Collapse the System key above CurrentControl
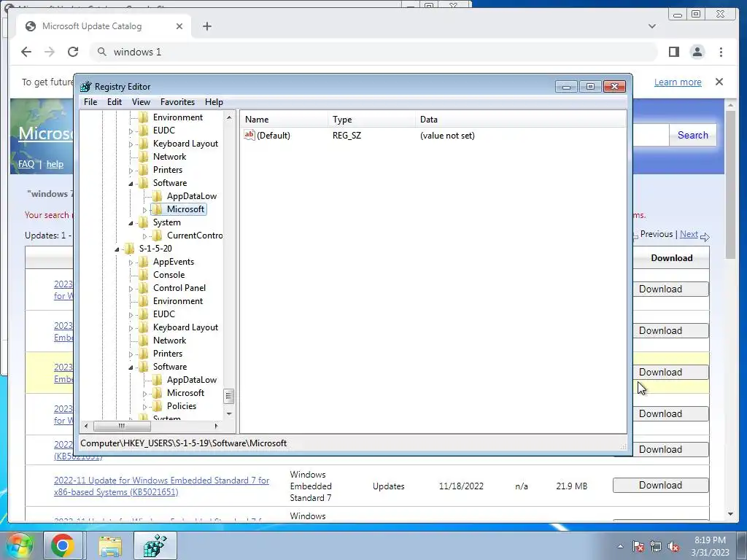The height and width of the screenshot is (560, 747). (131, 223)
